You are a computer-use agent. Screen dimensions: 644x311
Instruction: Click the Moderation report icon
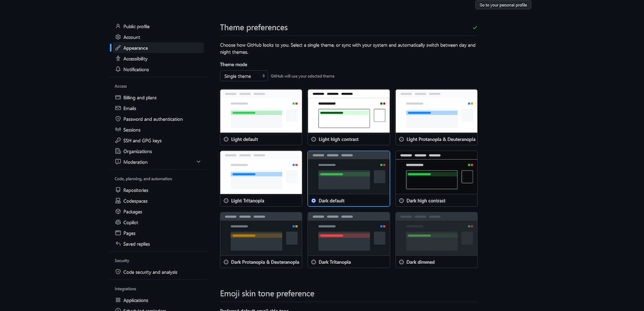(x=118, y=162)
